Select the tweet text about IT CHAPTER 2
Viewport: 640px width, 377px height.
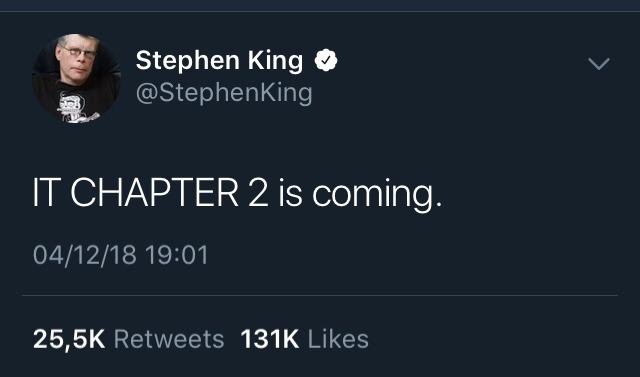pos(237,193)
